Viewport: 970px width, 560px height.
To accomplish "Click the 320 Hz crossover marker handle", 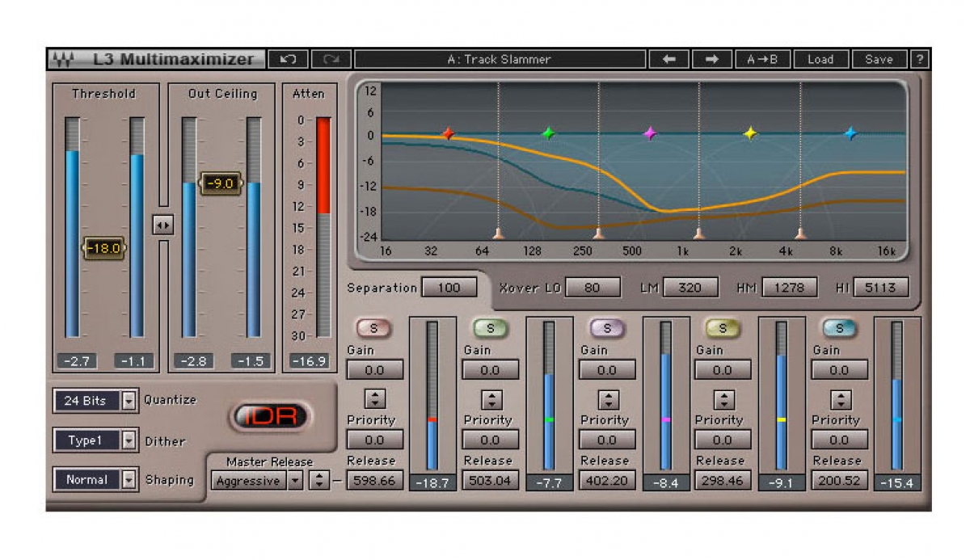I will (598, 234).
